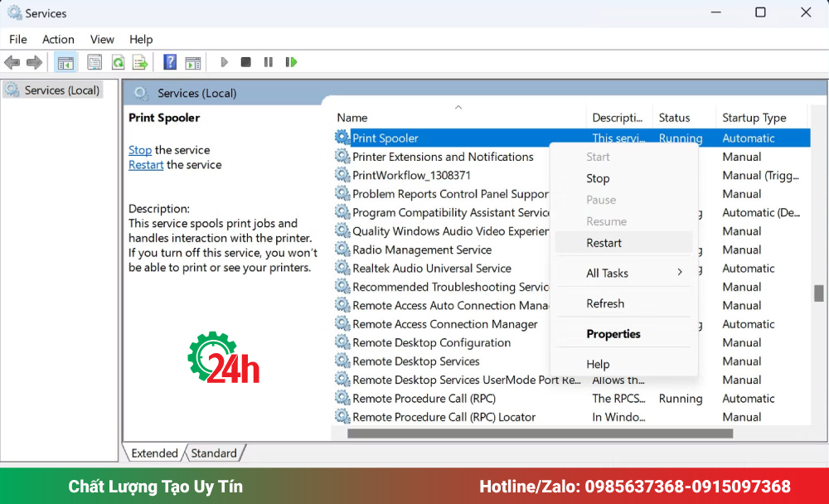Click gear icon beside Remote Access Connection Manager

tap(342, 323)
